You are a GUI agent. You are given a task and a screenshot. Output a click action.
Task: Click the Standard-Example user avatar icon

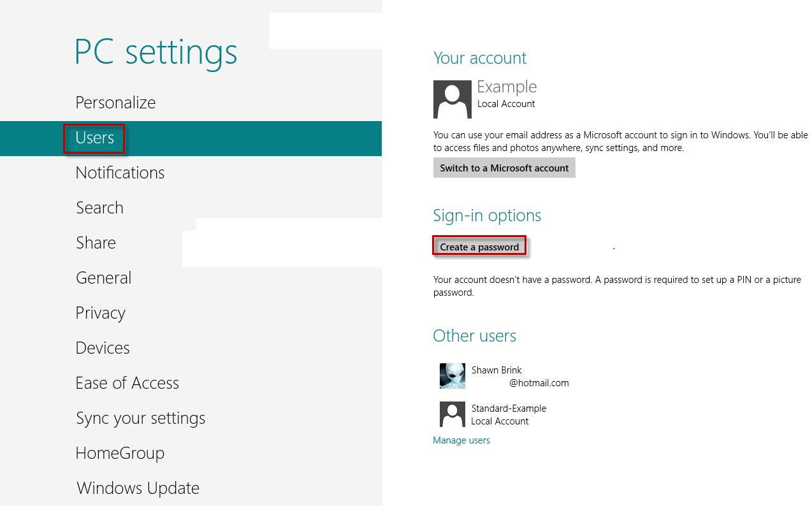(452, 414)
